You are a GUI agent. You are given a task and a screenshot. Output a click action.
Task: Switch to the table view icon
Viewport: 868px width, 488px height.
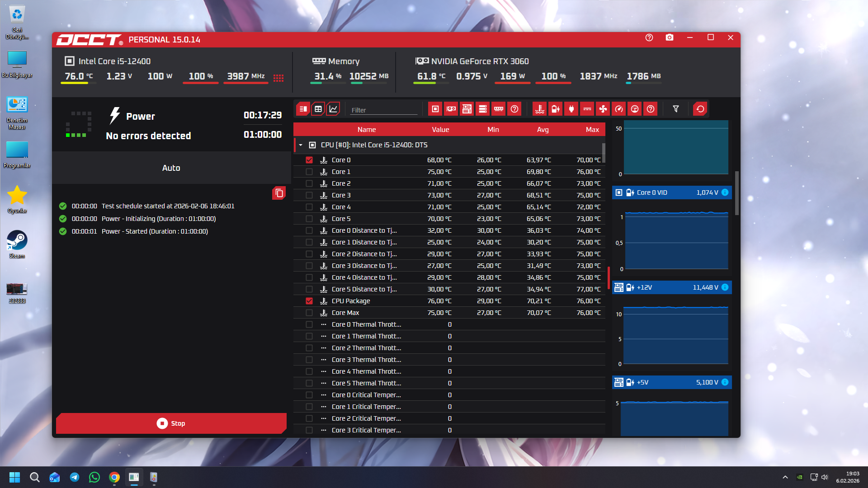(x=318, y=109)
